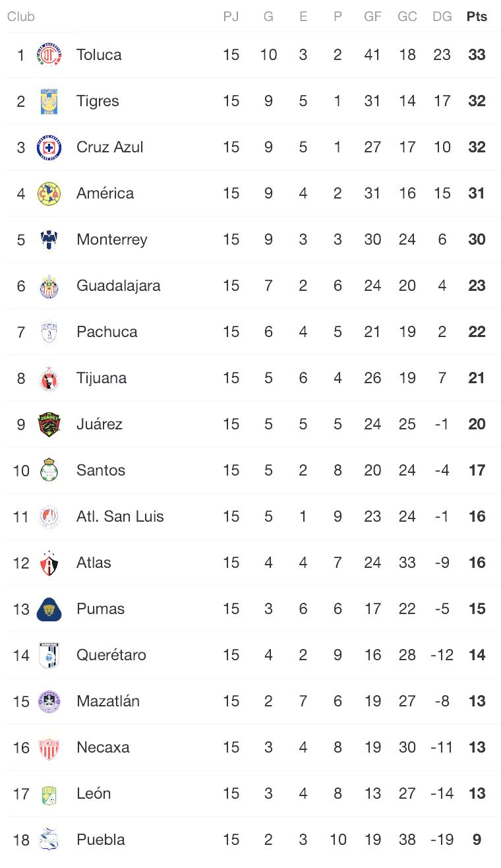The height and width of the screenshot is (868, 501).
Task: Select the Cruz Azul crest icon
Action: (x=49, y=147)
